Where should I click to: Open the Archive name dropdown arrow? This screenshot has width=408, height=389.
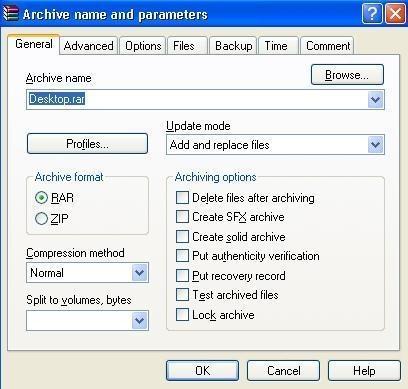pos(376,99)
